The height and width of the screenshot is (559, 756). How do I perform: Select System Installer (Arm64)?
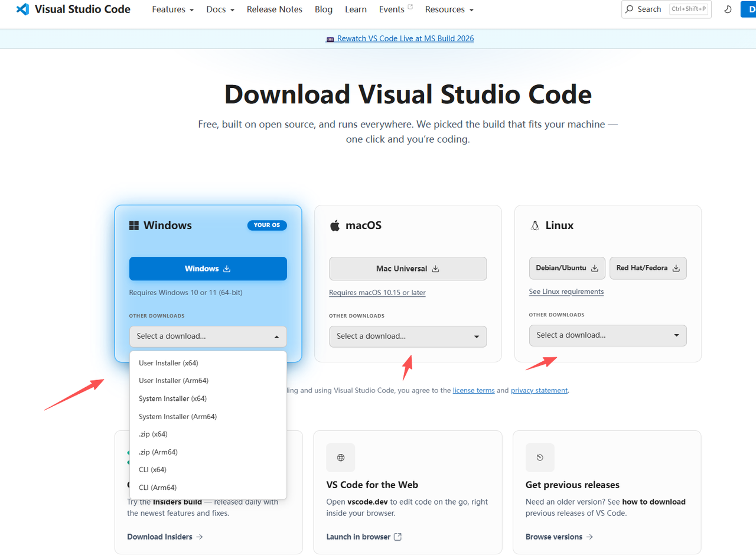pos(208,417)
